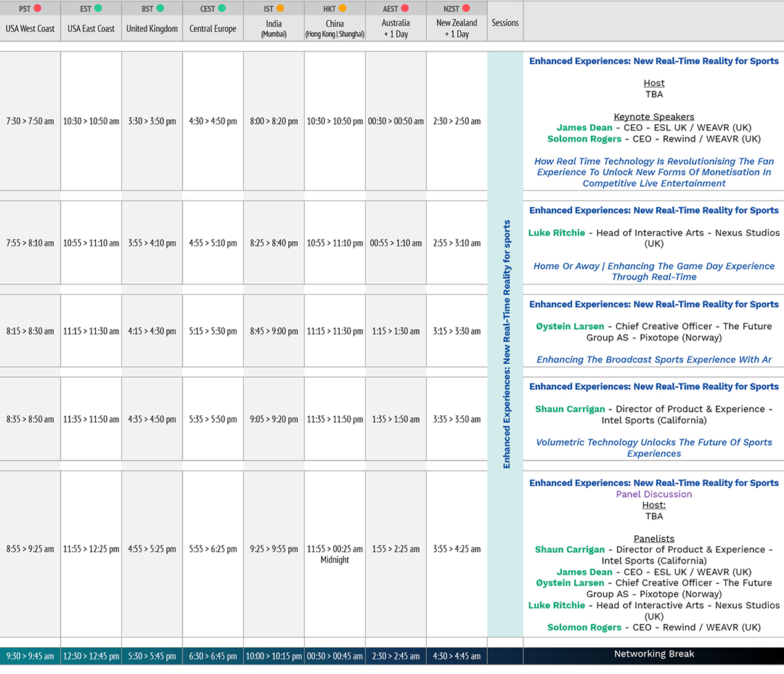Click the red dot beside PST
784x674 pixels.
[38, 8]
